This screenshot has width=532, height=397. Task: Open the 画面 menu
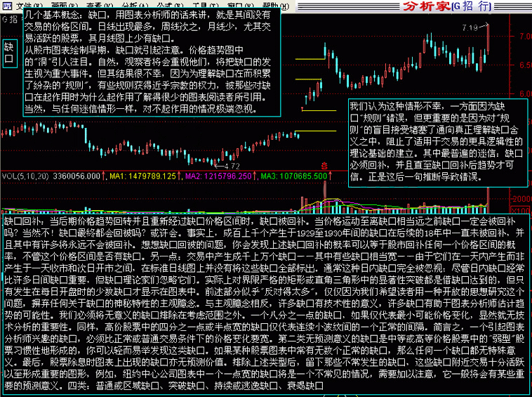(64, 6)
